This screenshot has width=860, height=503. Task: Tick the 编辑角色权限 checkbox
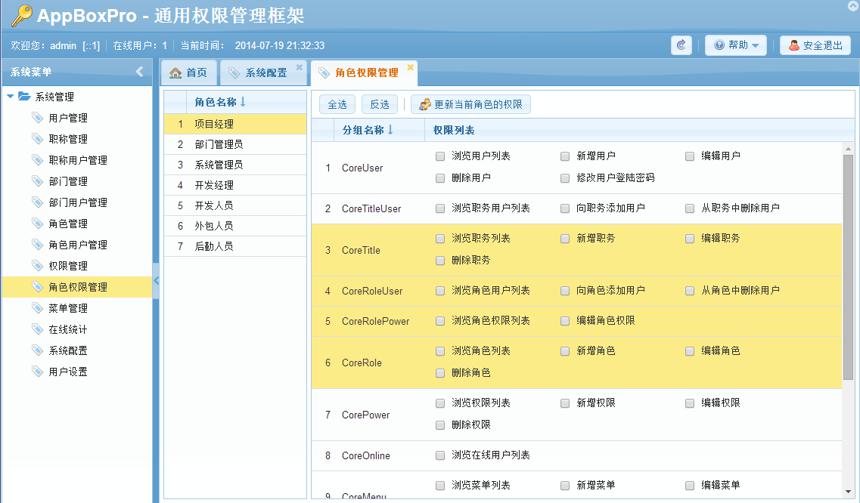565,321
